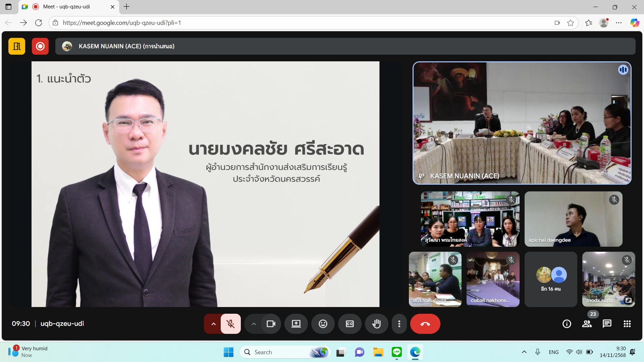Screen dimensions: 644x362
Task: Present your screen to the meeting
Action: (296, 324)
